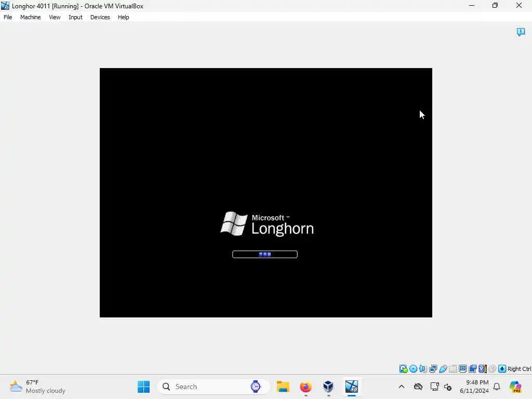The image size is (532, 399).
Task: Click the keyboard capture arrow indicator
Action: pyautogui.click(x=502, y=369)
